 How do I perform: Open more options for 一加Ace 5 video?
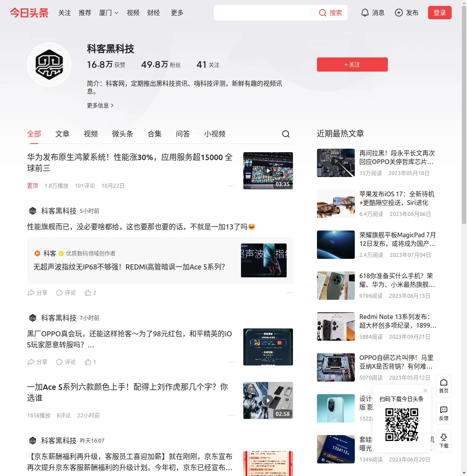click(x=231, y=415)
